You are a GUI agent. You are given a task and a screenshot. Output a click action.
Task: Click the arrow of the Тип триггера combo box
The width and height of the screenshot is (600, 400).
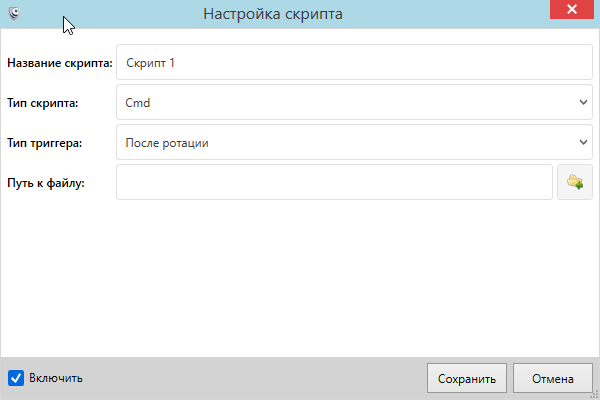[583, 142]
